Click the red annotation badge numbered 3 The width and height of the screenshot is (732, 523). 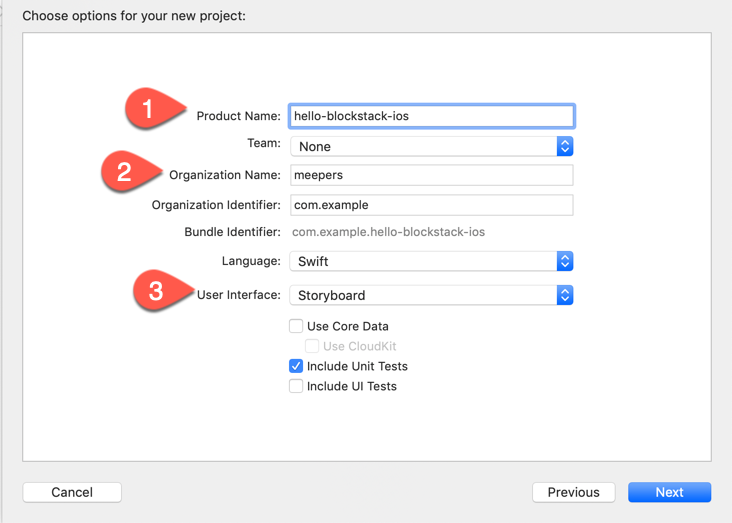point(157,292)
